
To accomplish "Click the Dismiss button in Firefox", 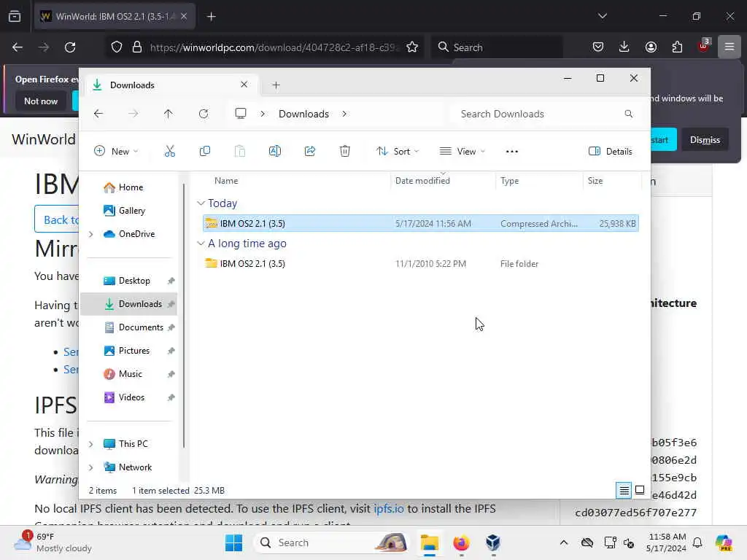I will click(705, 139).
